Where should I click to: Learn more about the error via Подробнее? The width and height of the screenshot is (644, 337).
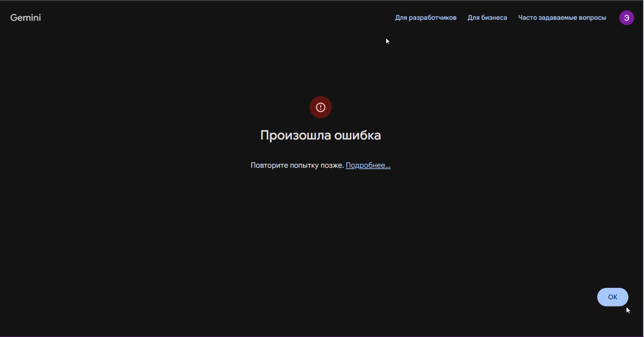[x=368, y=165]
